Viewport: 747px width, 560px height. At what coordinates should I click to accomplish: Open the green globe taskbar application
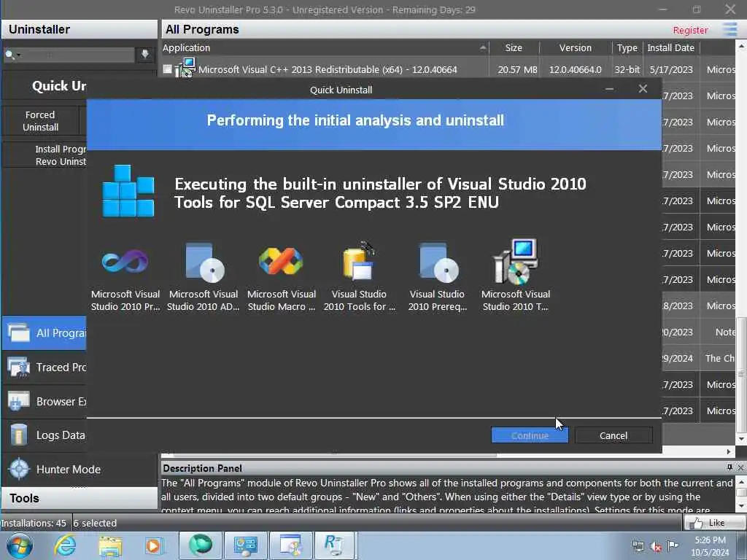point(201,545)
